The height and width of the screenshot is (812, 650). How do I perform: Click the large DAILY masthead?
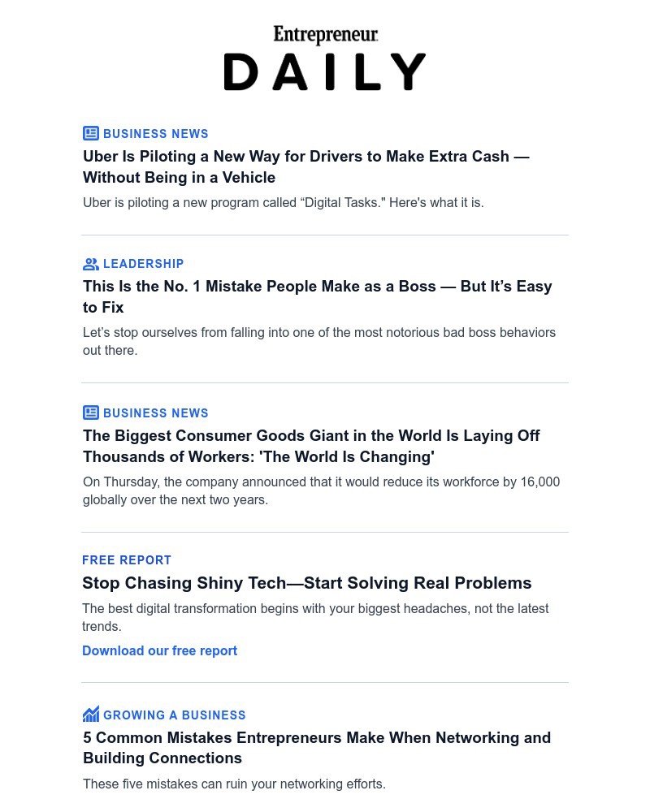coord(325,72)
